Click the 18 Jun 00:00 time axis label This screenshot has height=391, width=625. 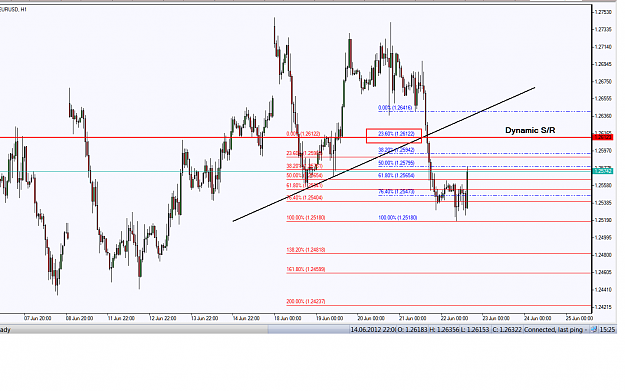pos(287,318)
